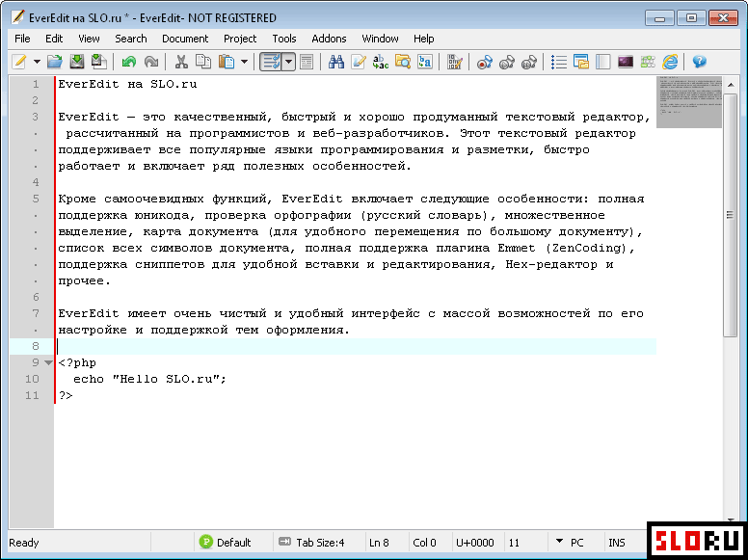Screen dimensions: 748x560
Task: Click the split panel layout icon
Action: tap(603, 62)
